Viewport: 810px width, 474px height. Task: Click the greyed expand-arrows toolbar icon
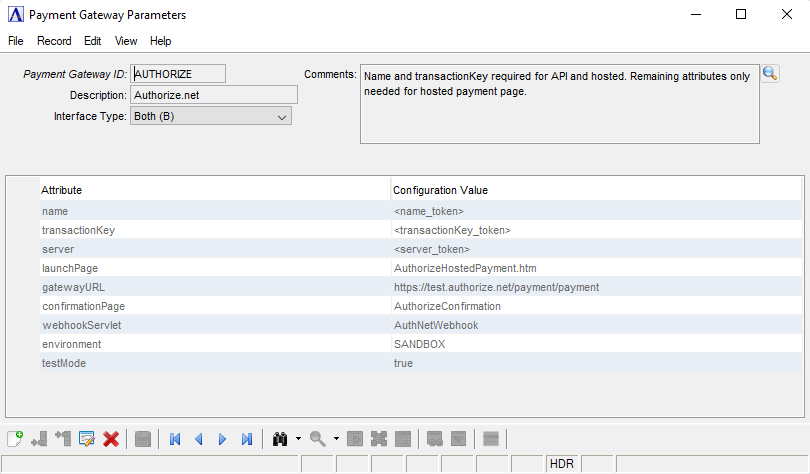[x=379, y=439]
